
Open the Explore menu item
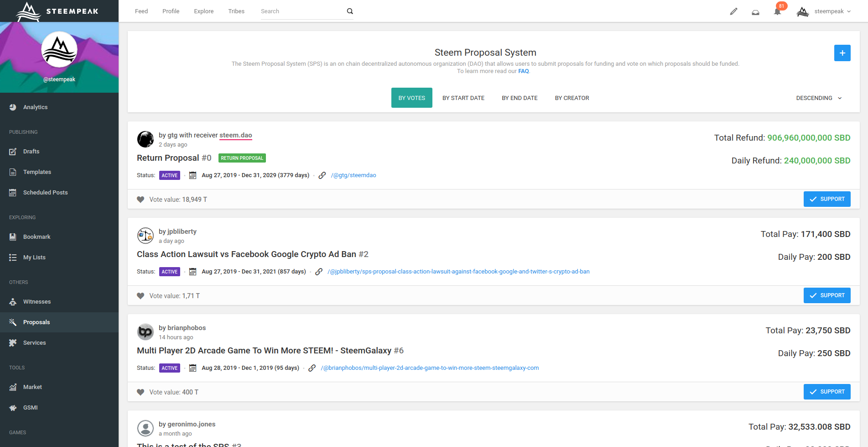click(x=203, y=11)
